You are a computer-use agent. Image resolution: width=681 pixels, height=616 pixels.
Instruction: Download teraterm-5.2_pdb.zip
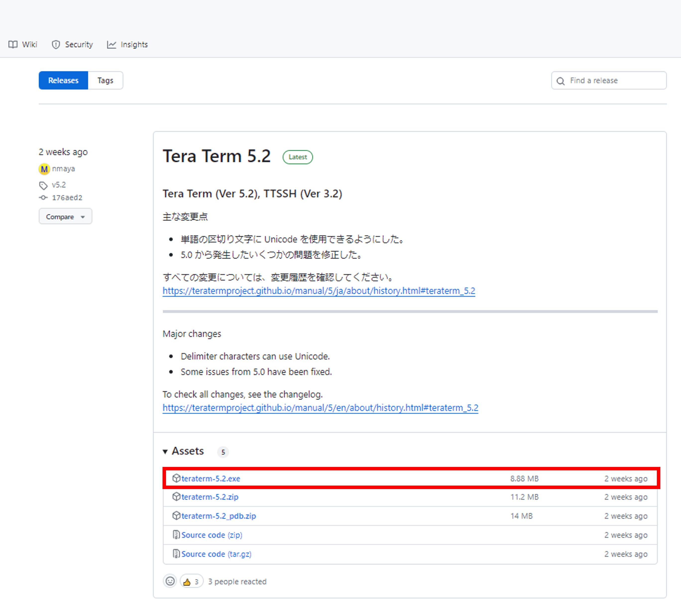218,516
